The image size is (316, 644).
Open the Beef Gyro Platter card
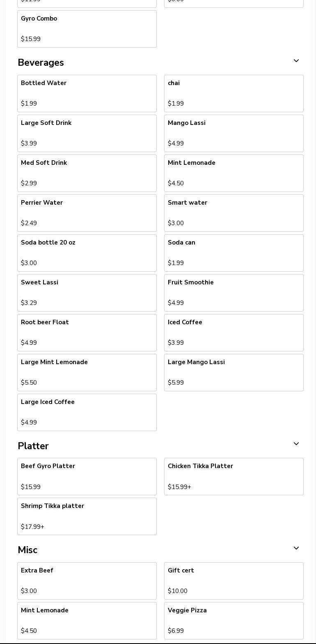click(87, 476)
